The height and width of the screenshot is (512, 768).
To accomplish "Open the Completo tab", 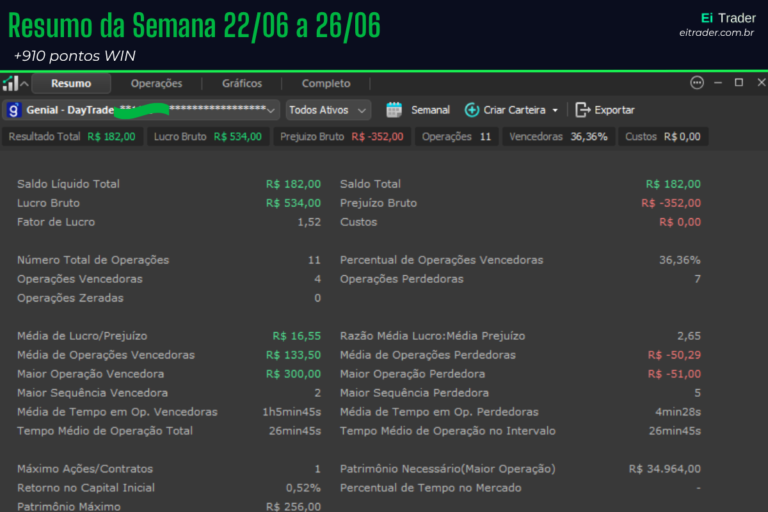I will 326,83.
